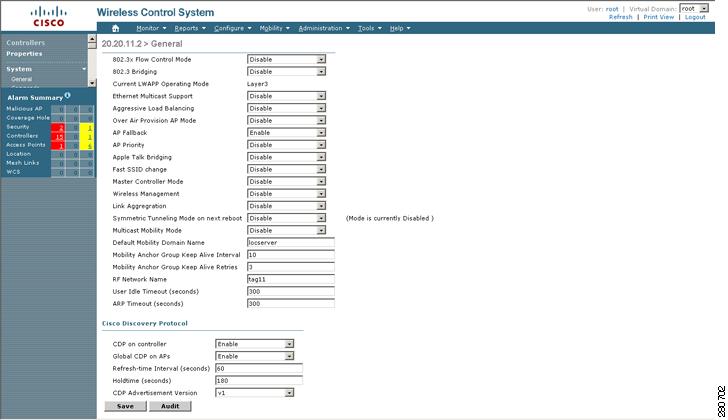Open the Aggressive Load Balancing dropdown

pyautogui.click(x=286, y=108)
